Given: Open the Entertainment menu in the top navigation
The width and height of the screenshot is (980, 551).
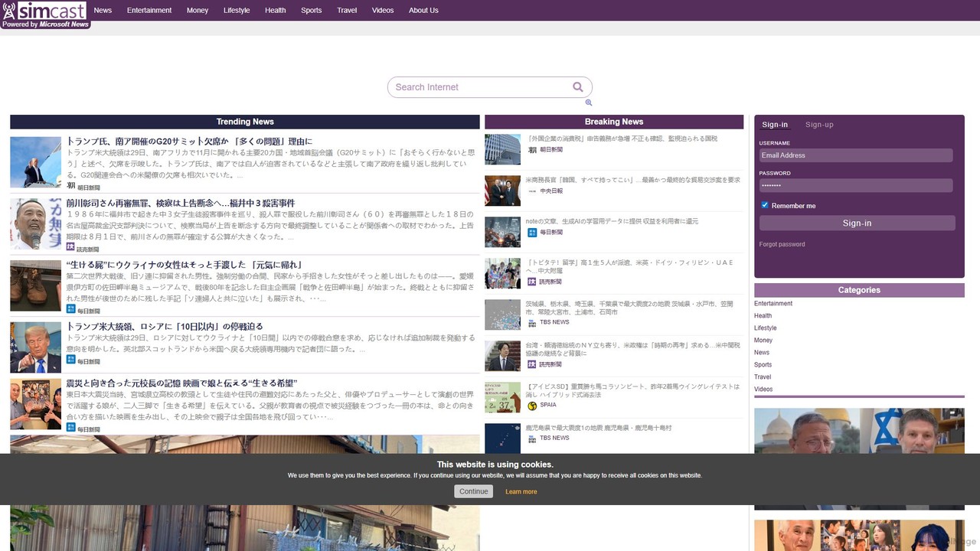Looking at the screenshot, I should 149,11.
